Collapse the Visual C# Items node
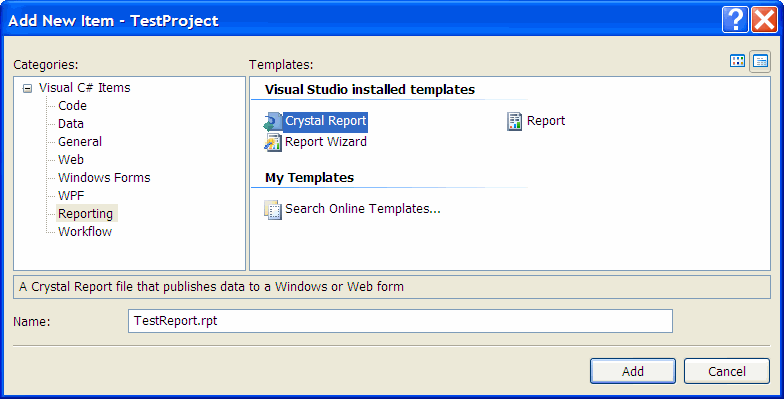784x399 pixels. (28, 89)
